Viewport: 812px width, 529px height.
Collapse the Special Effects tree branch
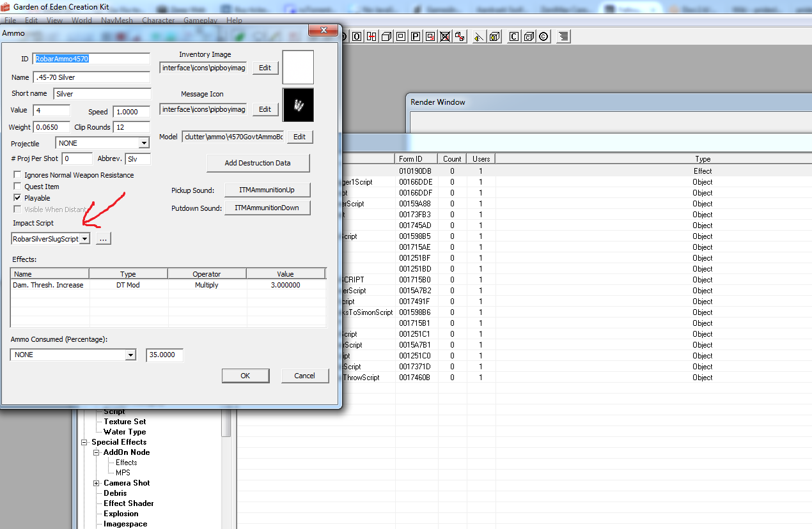[x=84, y=442]
